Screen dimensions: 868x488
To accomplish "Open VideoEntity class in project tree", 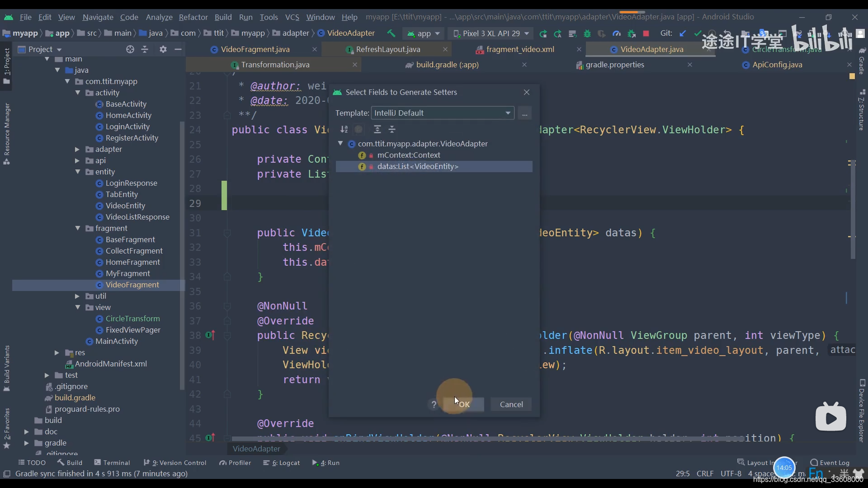I will pos(125,206).
